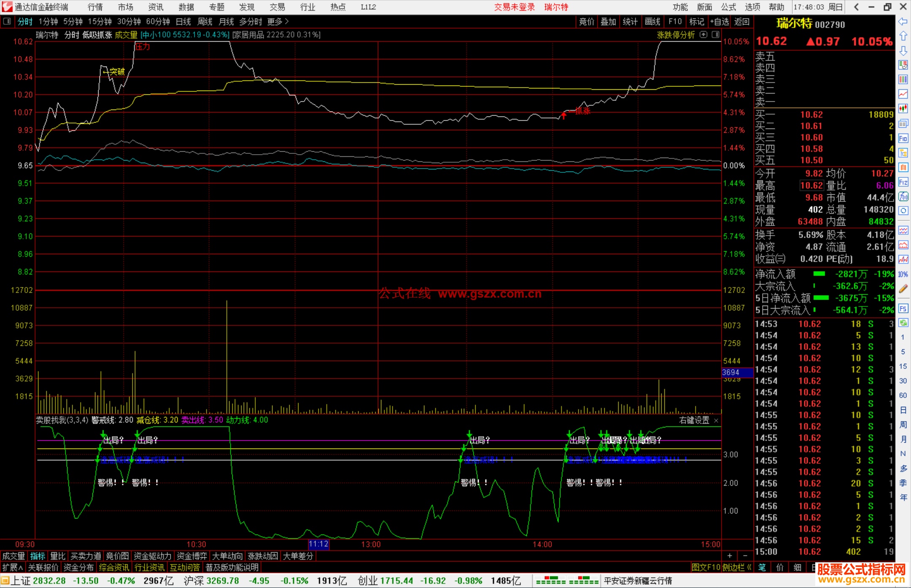Click the +自选 button
The width and height of the screenshot is (911, 588).
pos(719,21)
